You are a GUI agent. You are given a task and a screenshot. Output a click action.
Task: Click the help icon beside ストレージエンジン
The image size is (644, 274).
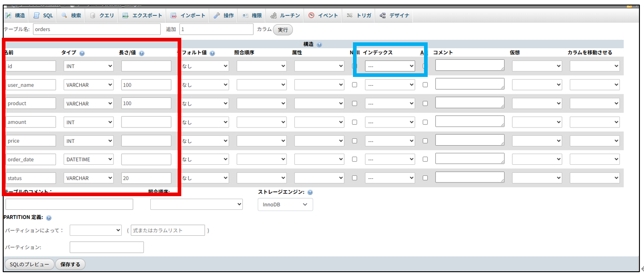point(310,193)
